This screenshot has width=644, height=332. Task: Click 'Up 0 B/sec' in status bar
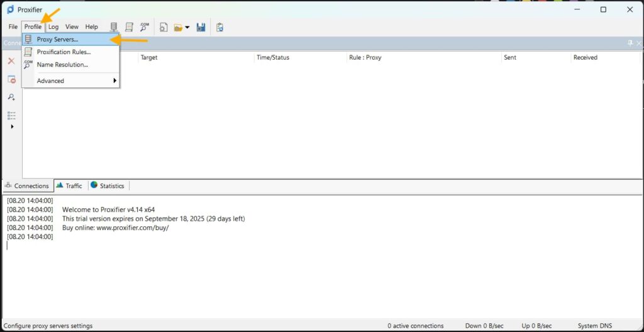point(536,326)
